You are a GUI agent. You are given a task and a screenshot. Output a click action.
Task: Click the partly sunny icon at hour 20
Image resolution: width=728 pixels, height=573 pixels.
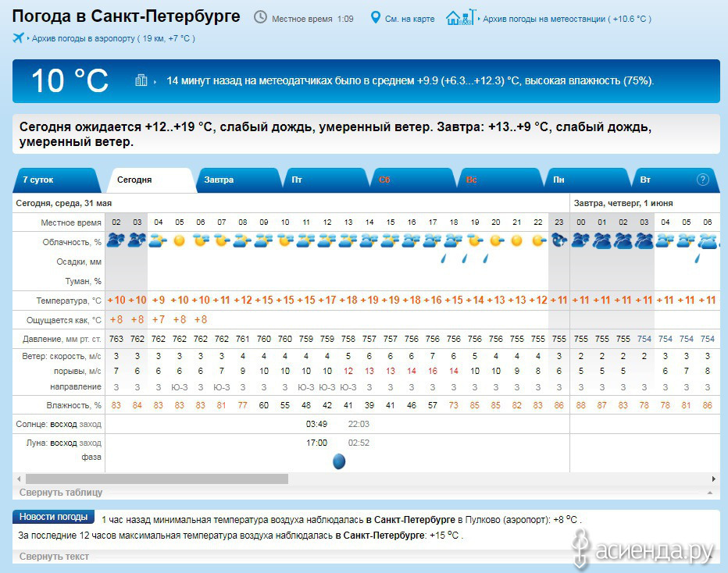pyautogui.click(x=496, y=240)
